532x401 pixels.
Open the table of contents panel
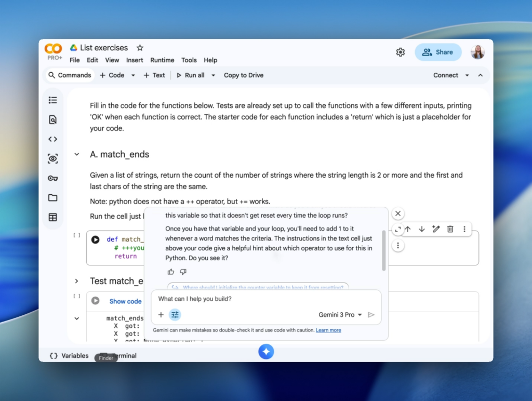(52, 100)
